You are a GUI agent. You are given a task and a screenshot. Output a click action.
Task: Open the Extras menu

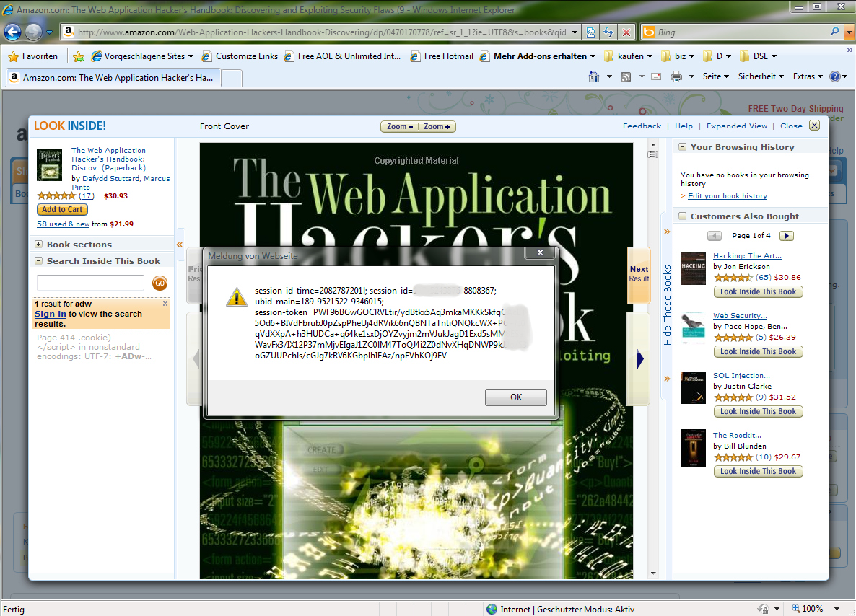tap(807, 76)
